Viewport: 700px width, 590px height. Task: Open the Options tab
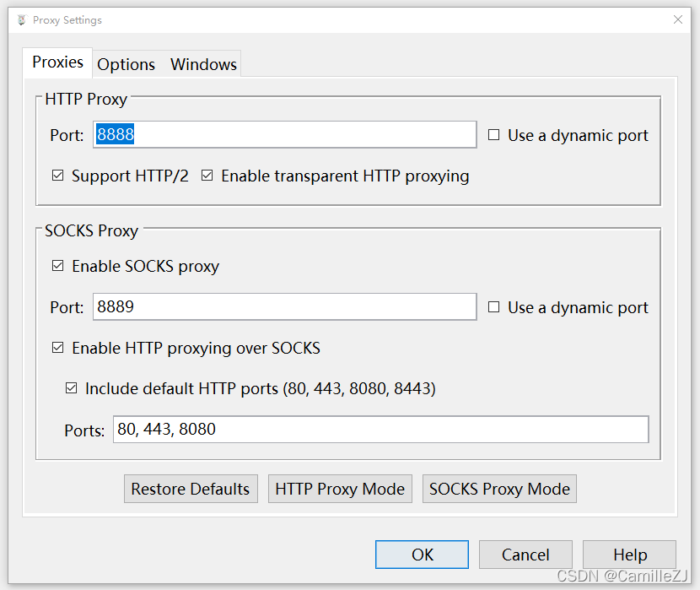coord(126,64)
